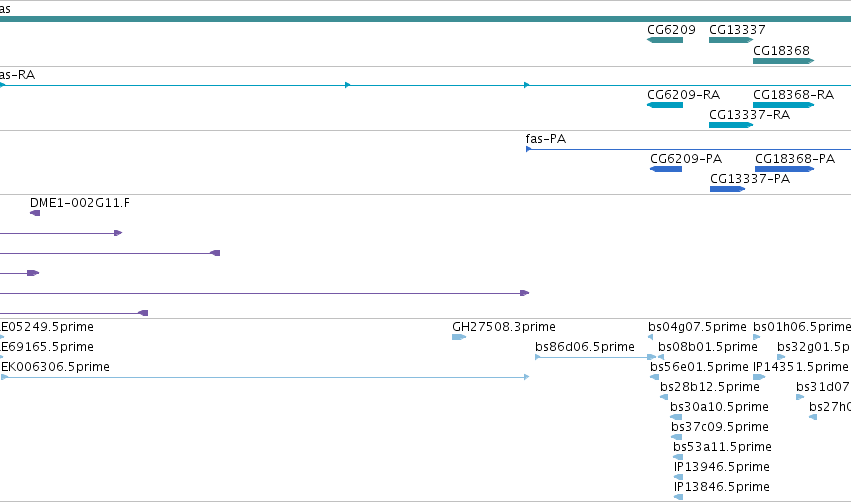Click the bs32g01.5prime EST label
The image size is (851, 502).
point(814,347)
